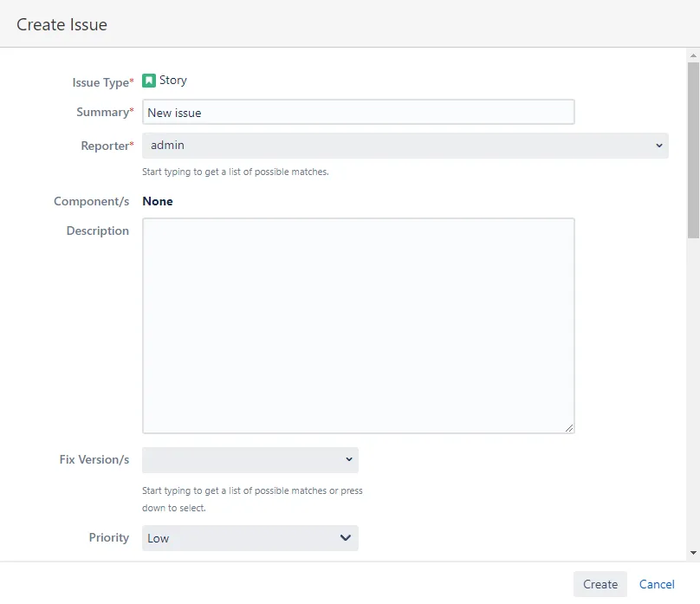Click the Fix Version/s chevron arrow
This screenshot has height=604, width=700.
(348, 459)
